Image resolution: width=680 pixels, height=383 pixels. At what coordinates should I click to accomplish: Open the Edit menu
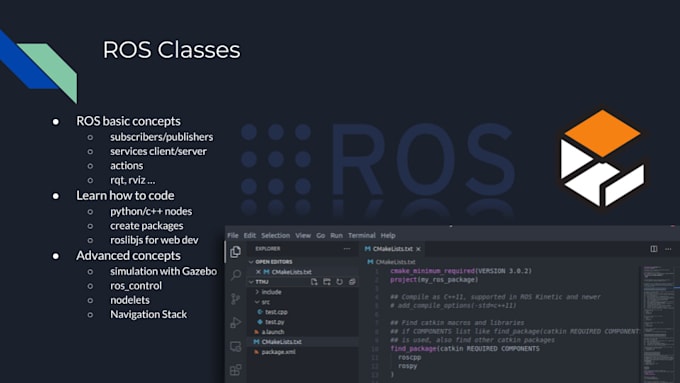pos(250,235)
